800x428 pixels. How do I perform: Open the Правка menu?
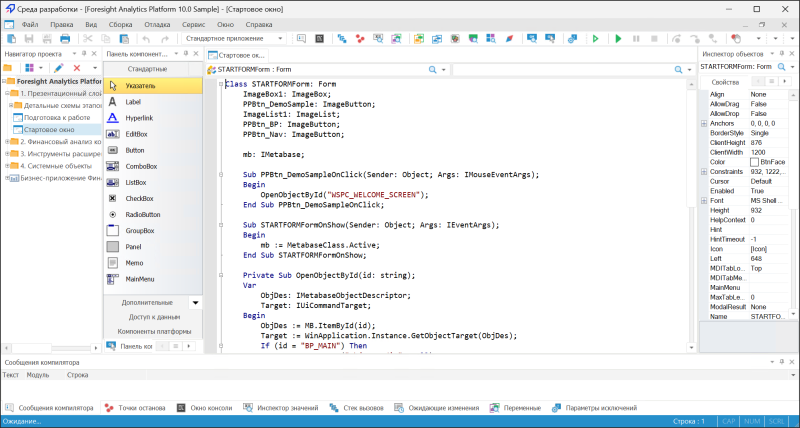point(62,24)
